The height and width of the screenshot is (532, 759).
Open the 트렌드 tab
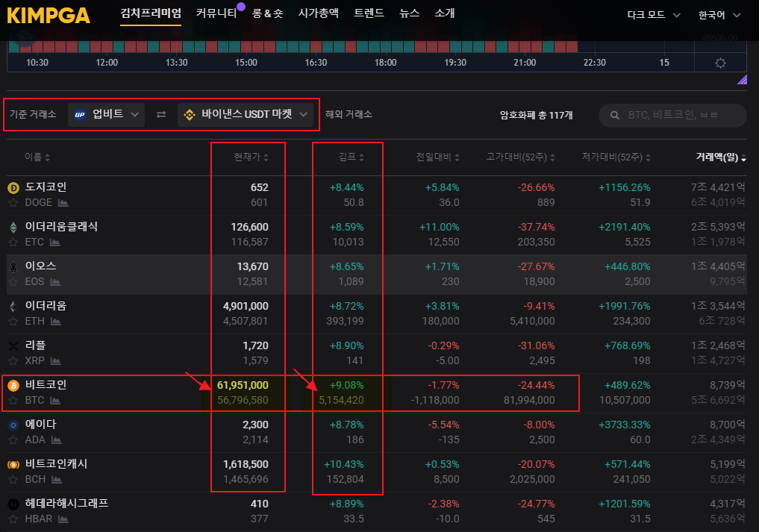(x=369, y=13)
